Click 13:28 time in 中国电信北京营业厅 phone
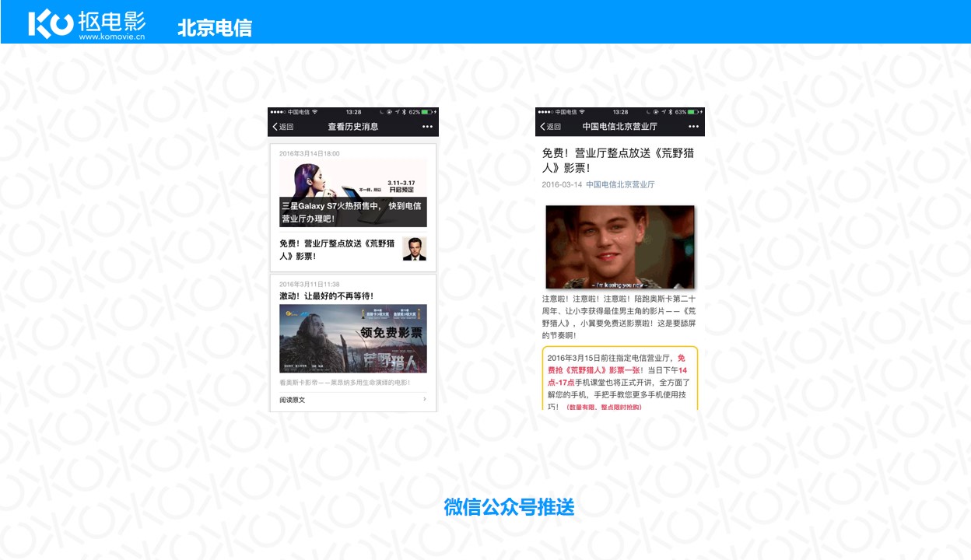 click(x=620, y=112)
